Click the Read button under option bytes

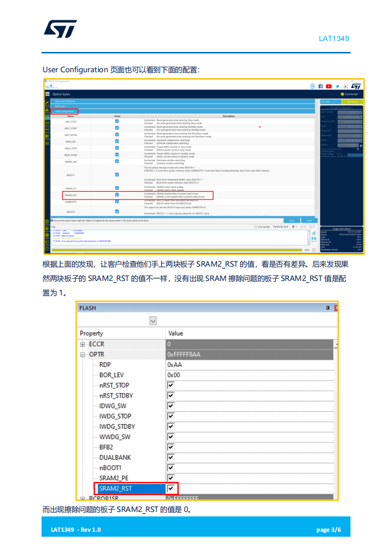pos(309,221)
